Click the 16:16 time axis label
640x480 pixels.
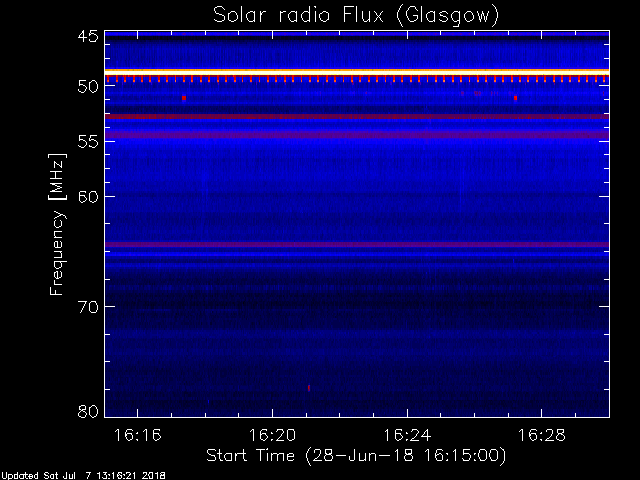pos(138,435)
